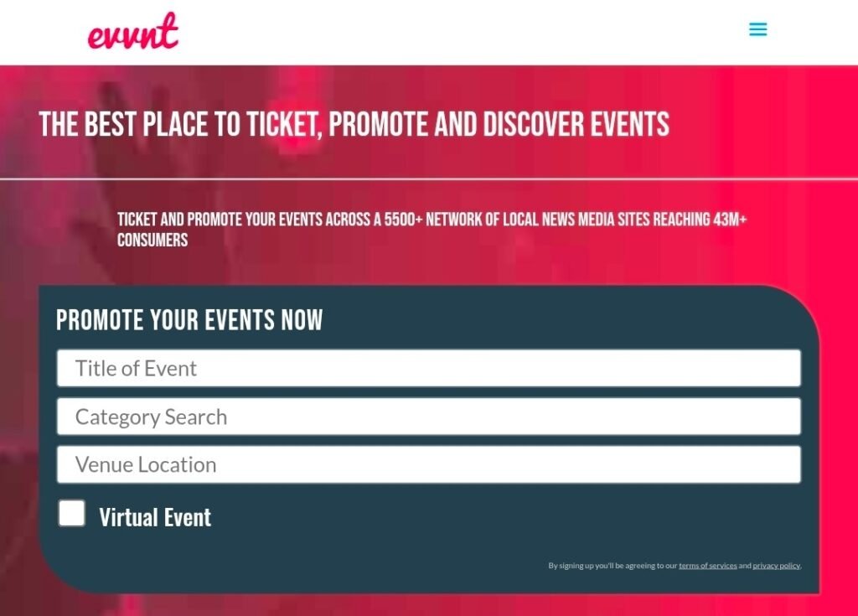Open the terms of services link
Viewport: 858px width, 616px height.
[x=707, y=566]
